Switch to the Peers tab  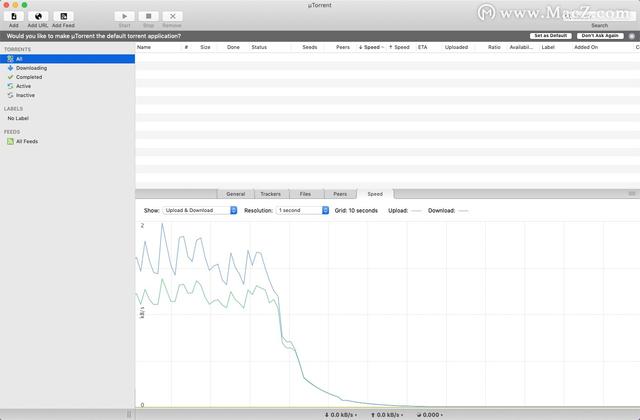coord(340,194)
